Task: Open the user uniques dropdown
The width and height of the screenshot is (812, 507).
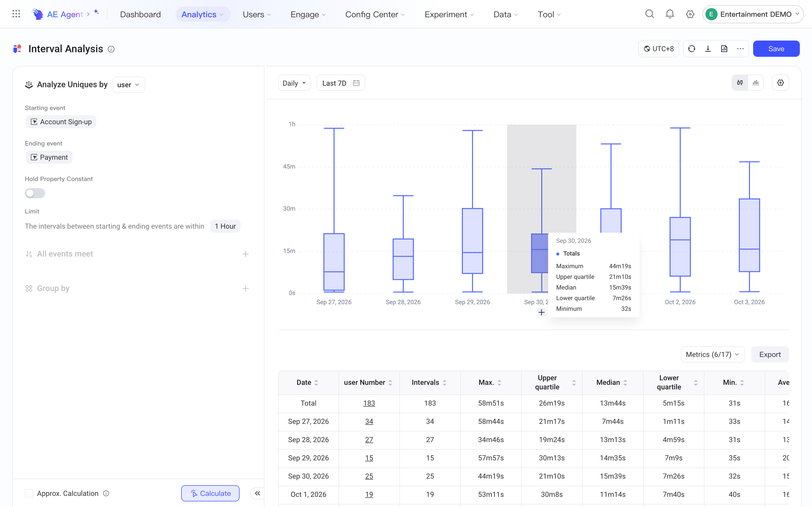Action: click(x=128, y=85)
